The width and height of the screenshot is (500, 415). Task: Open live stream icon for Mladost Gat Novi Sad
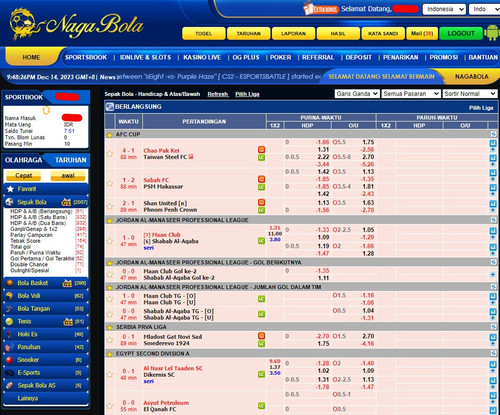261,336
